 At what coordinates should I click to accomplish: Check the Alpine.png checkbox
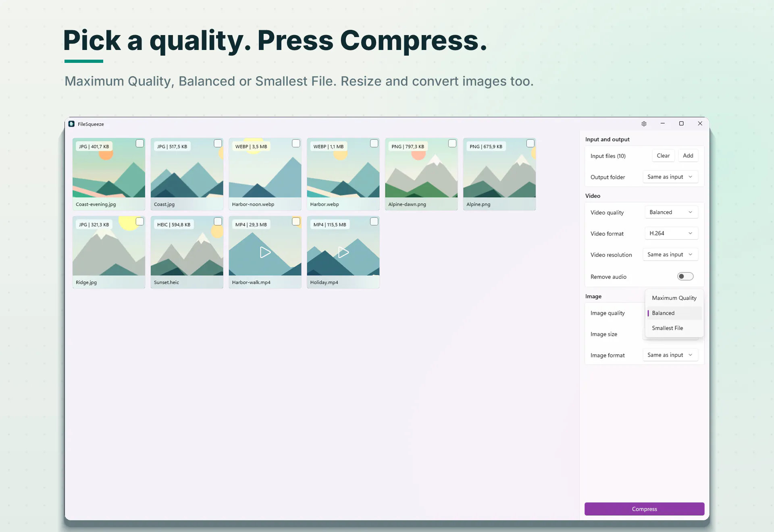tap(531, 143)
